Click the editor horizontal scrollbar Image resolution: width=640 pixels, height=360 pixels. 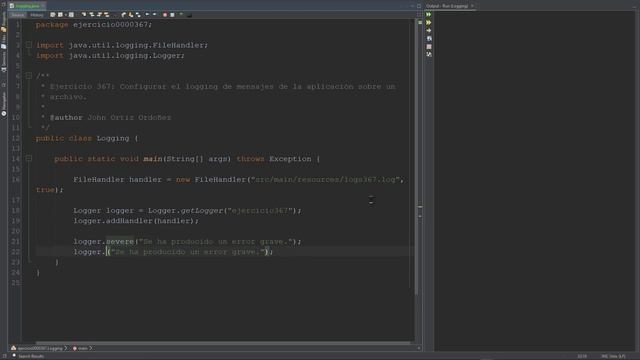[x=223, y=343]
